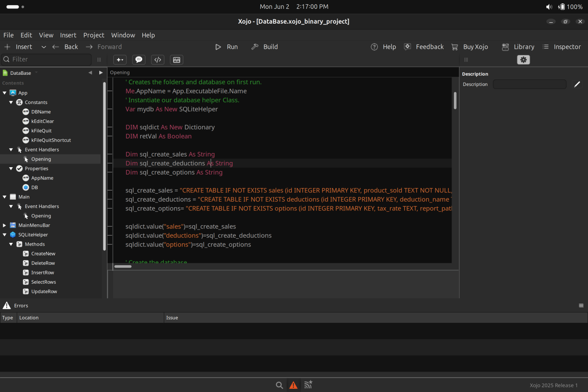Open the Feedback toolbar icon

[407, 47]
